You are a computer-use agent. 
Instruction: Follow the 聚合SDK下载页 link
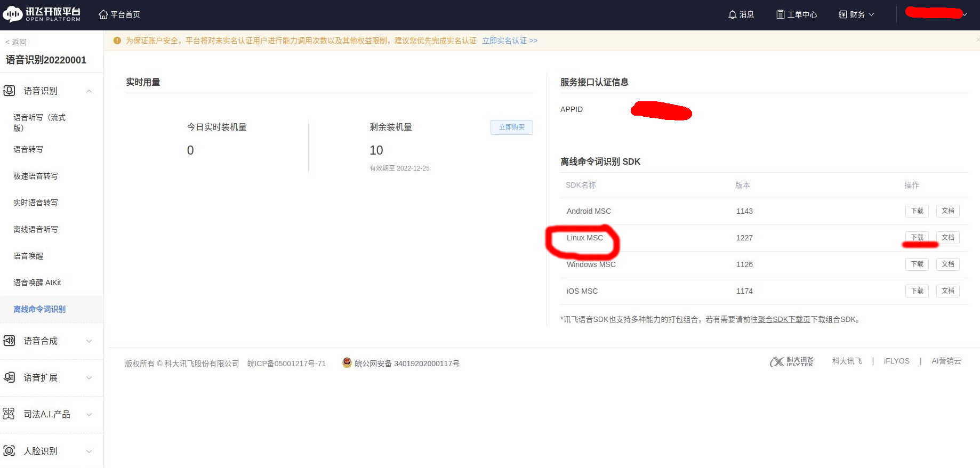pos(784,319)
